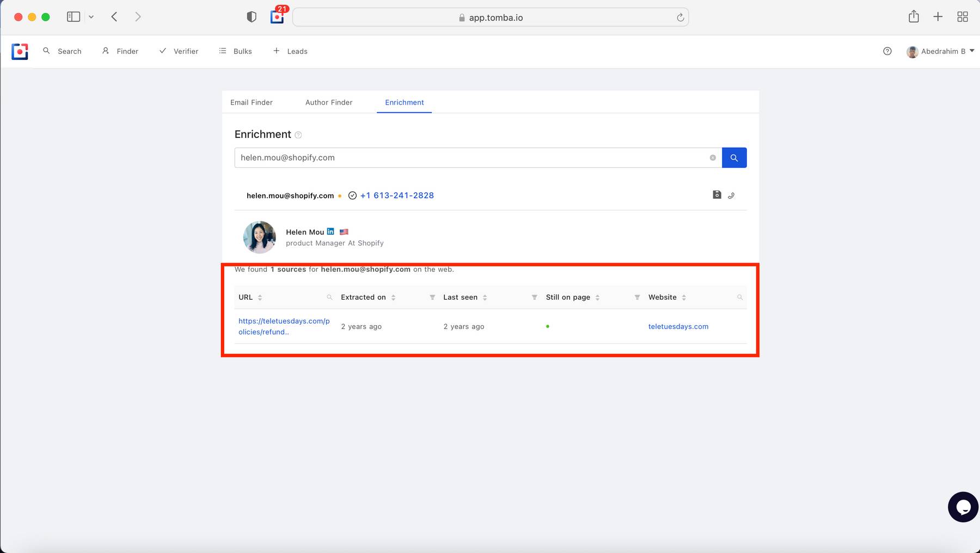The height and width of the screenshot is (553, 980).
Task: Click the US flag icon beside Helen Mou
Action: coord(344,232)
